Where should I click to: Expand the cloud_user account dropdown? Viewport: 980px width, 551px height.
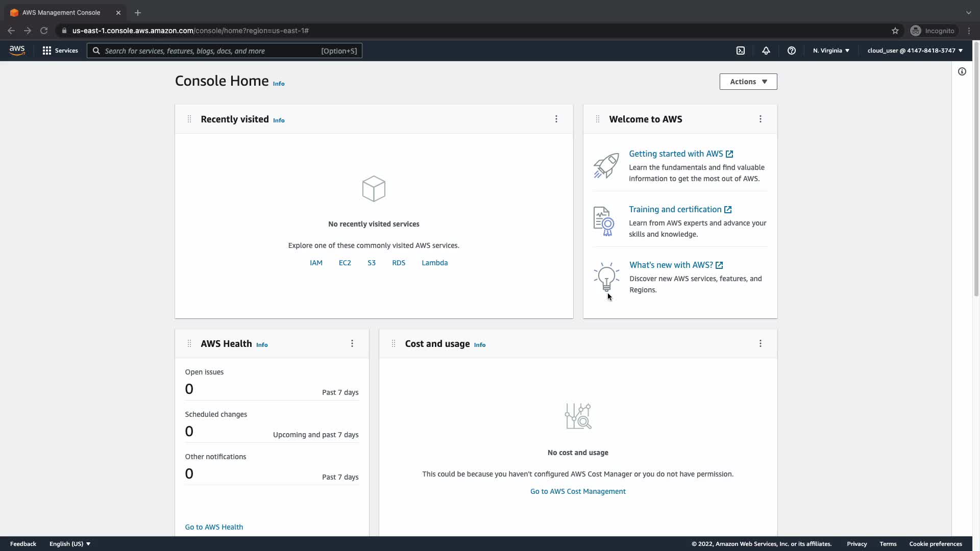915,51
